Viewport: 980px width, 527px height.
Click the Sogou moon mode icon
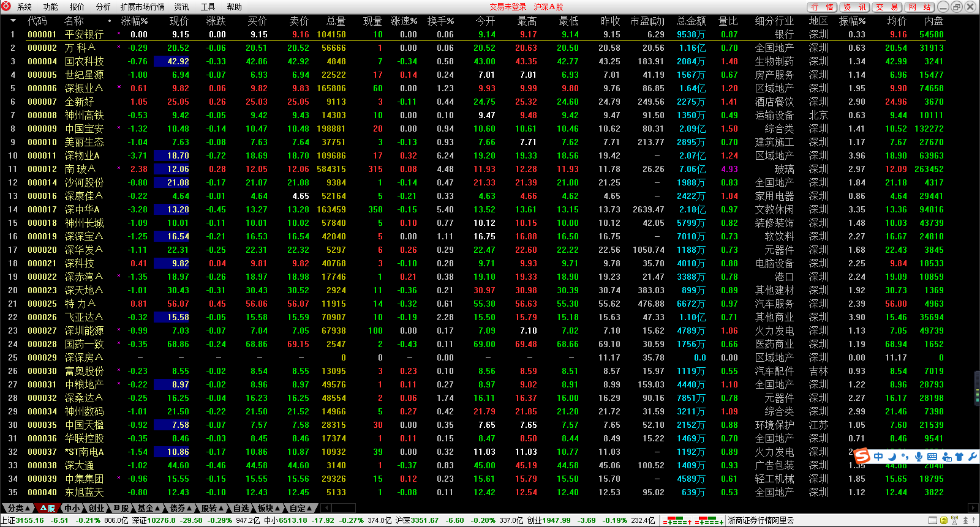892,457
